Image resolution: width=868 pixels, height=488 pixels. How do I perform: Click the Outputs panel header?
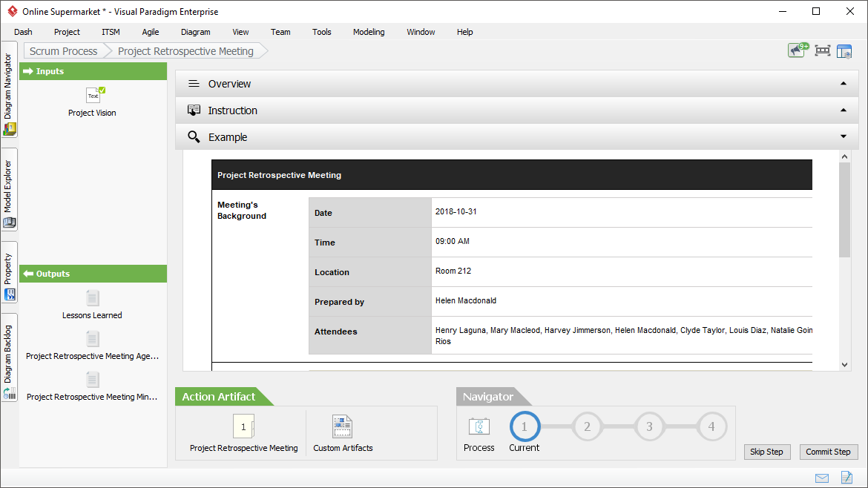pos(93,274)
